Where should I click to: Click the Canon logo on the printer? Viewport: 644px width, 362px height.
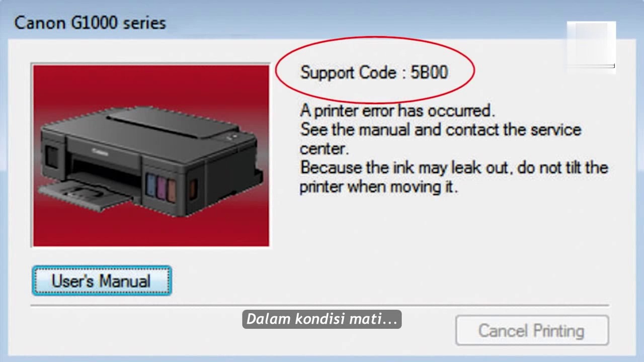pos(99,151)
